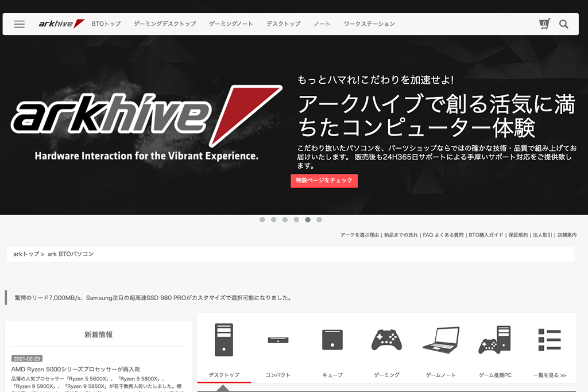Open 店舗案内 link
Image resolution: width=588 pixels, height=392 pixels.
[567, 235]
